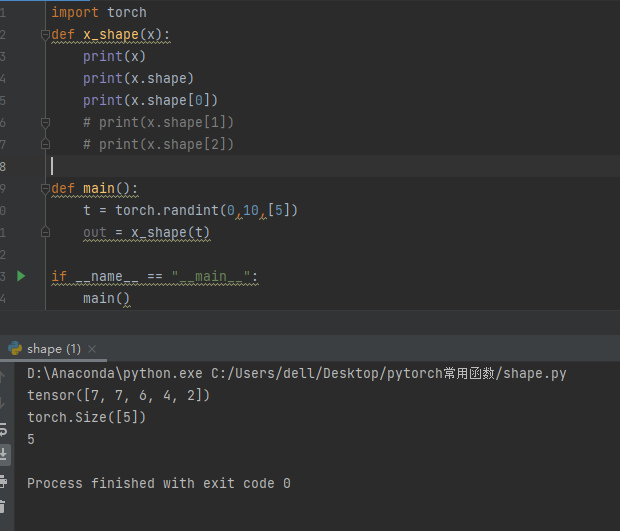
Task: Close the shape (1) run tab
Action: pyautogui.click(x=92, y=349)
